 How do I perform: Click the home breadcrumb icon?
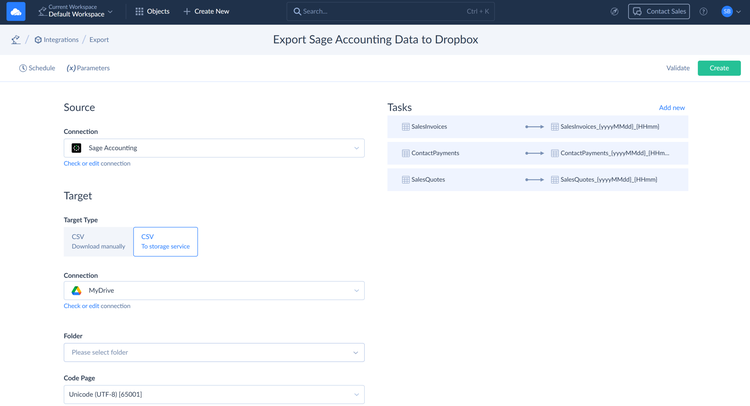(x=16, y=40)
